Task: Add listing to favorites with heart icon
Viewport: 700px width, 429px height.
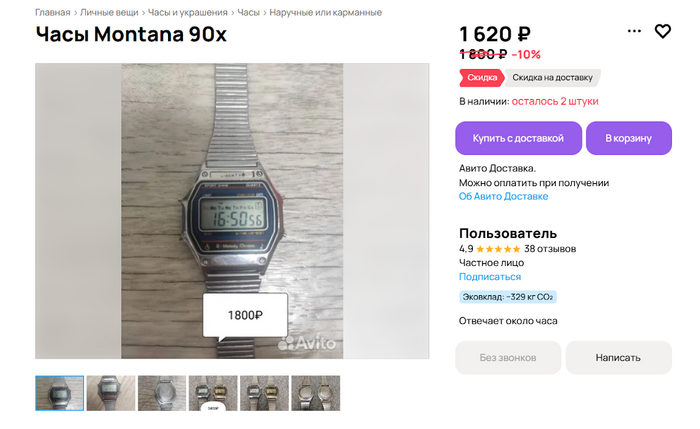Action: (662, 31)
